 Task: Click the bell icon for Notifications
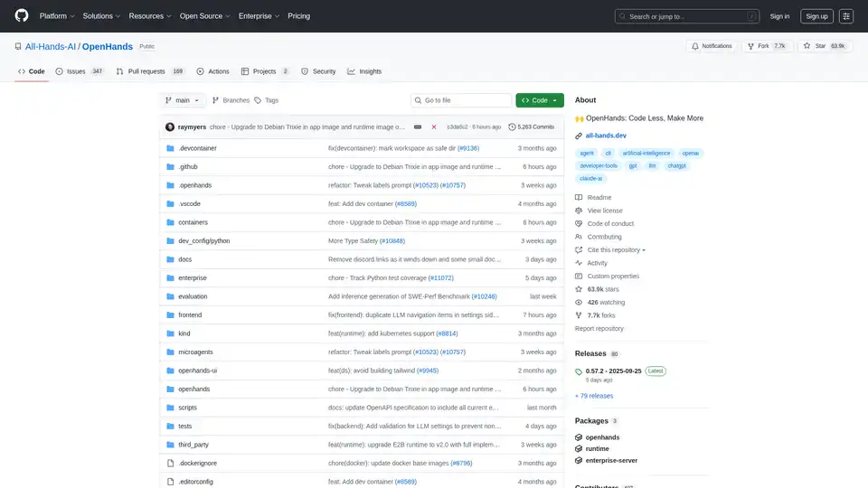click(x=695, y=46)
